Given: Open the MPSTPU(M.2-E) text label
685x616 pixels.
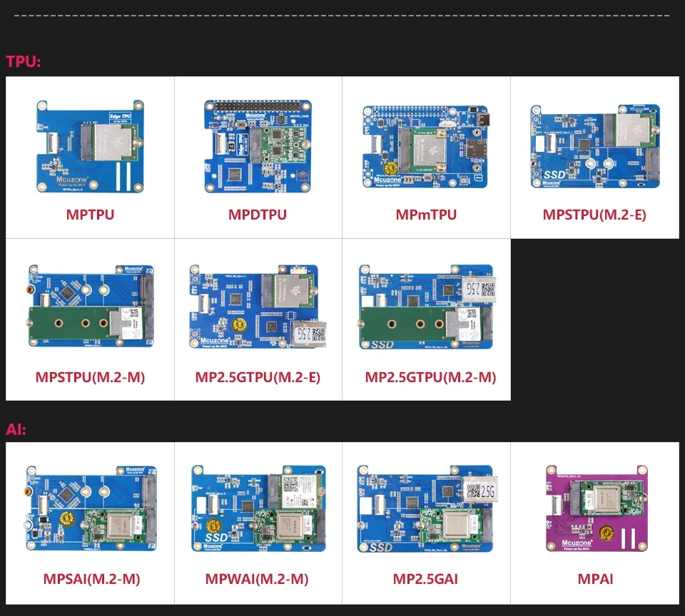Looking at the screenshot, I should 594,215.
